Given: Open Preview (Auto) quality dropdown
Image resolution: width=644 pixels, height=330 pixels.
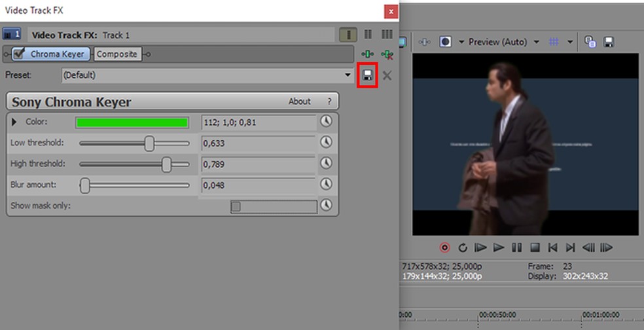Looking at the screenshot, I should tap(537, 42).
